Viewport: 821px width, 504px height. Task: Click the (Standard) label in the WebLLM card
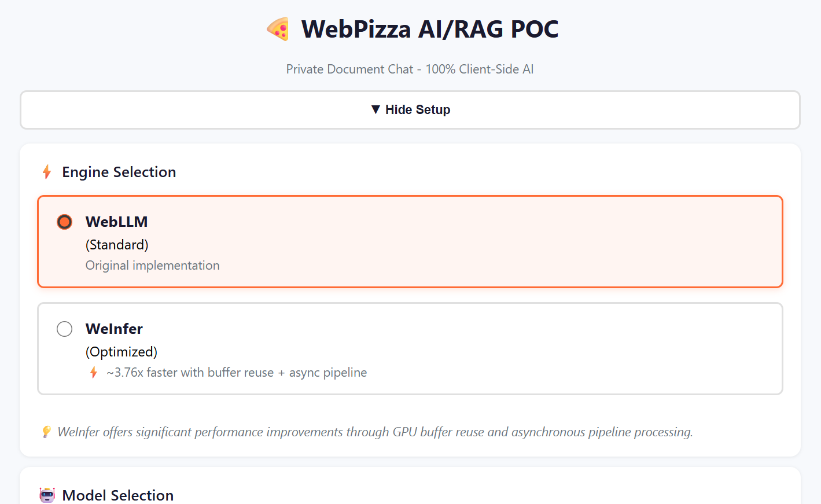(117, 245)
